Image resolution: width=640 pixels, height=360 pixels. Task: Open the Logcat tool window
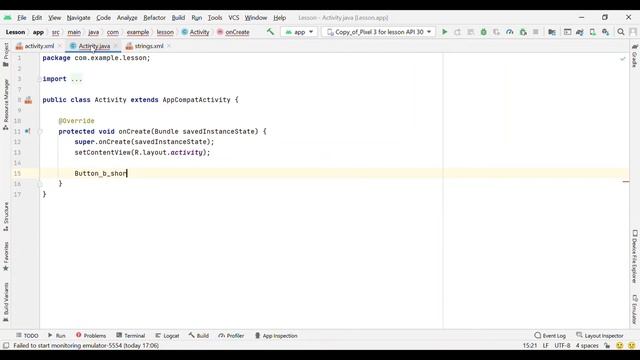pyautogui.click(x=167, y=336)
